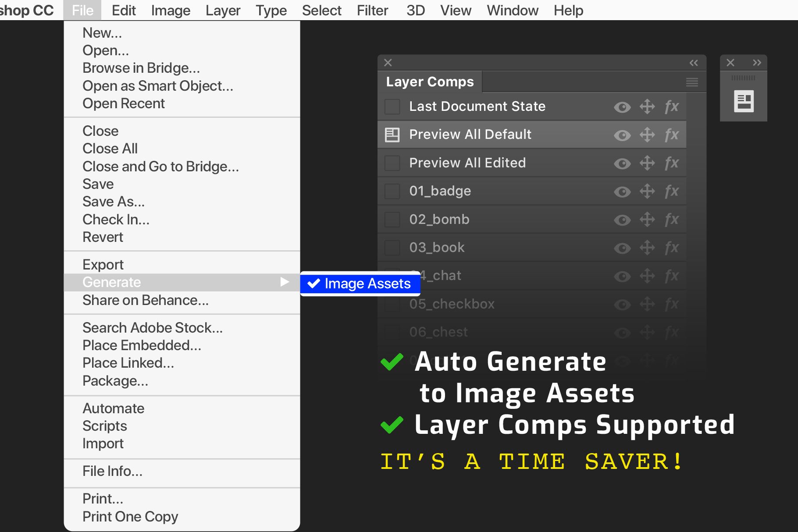Toggle Image Assets in Generate submenu
This screenshot has height=532, width=798.
(x=360, y=284)
